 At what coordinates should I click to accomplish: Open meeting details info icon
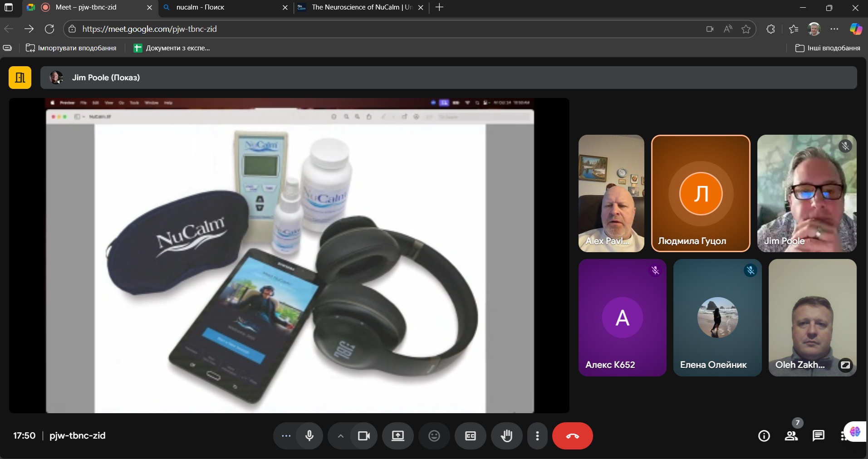(x=764, y=436)
